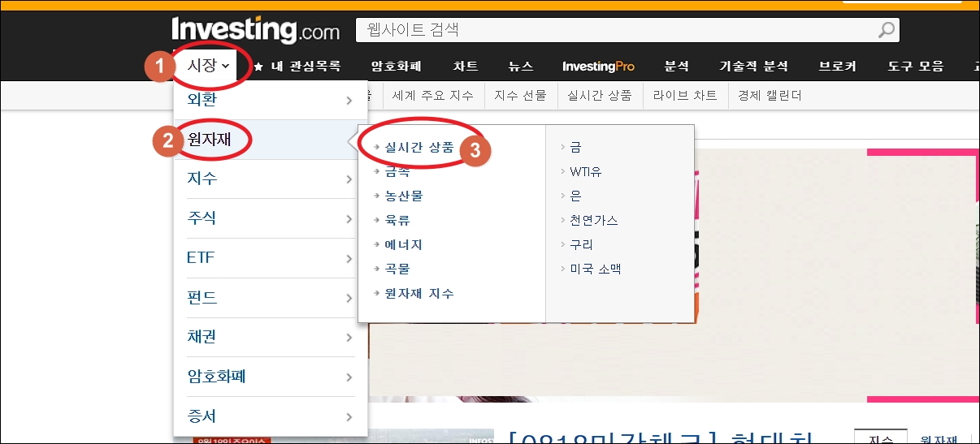Image resolution: width=980 pixels, height=444 pixels.
Task: Click the 천연가스 commodity link
Action: pos(594,220)
